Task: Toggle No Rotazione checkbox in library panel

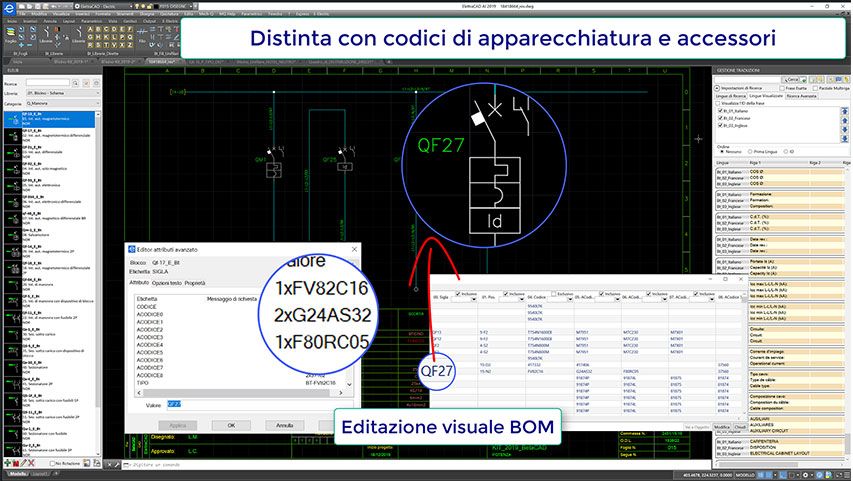Action: 52,464
